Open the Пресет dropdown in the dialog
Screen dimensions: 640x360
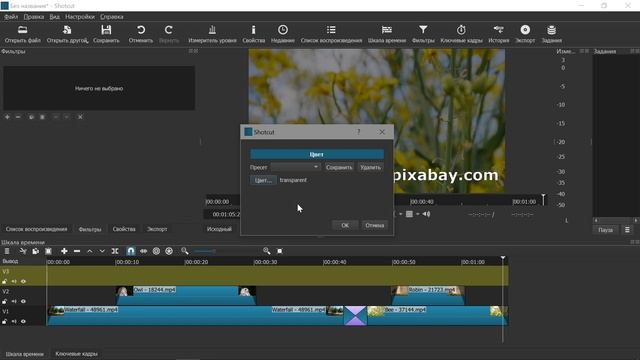[296, 167]
